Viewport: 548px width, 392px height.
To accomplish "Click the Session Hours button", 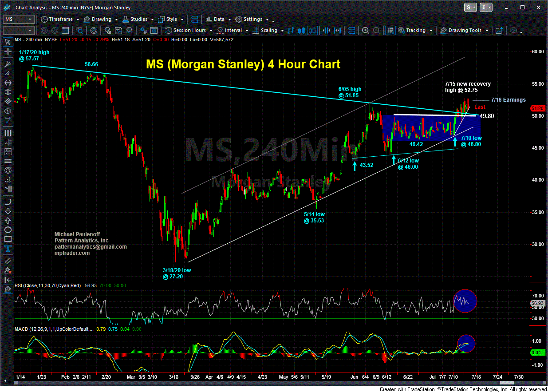I will click(x=186, y=30).
